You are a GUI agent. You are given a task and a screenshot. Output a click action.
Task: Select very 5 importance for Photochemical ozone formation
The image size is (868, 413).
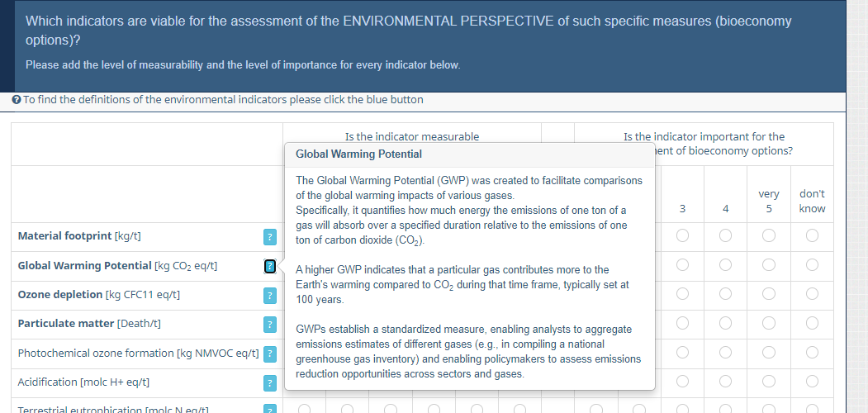(x=769, y=353)
